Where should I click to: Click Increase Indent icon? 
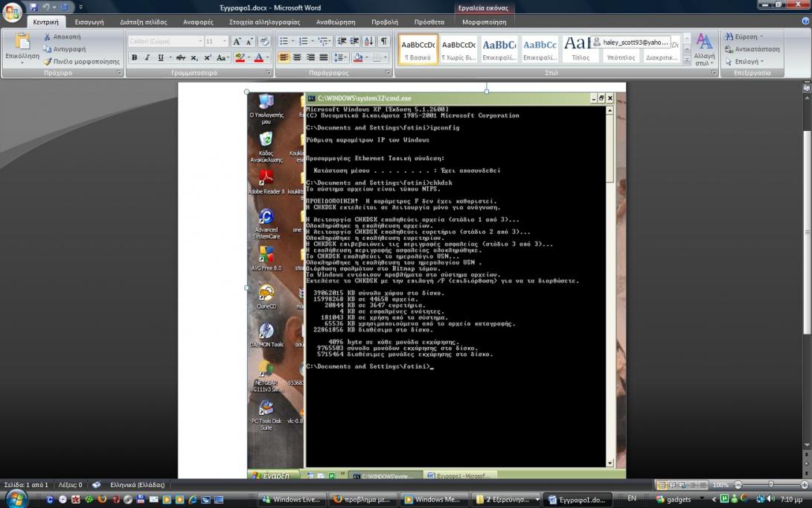click(x=355, y=41)
